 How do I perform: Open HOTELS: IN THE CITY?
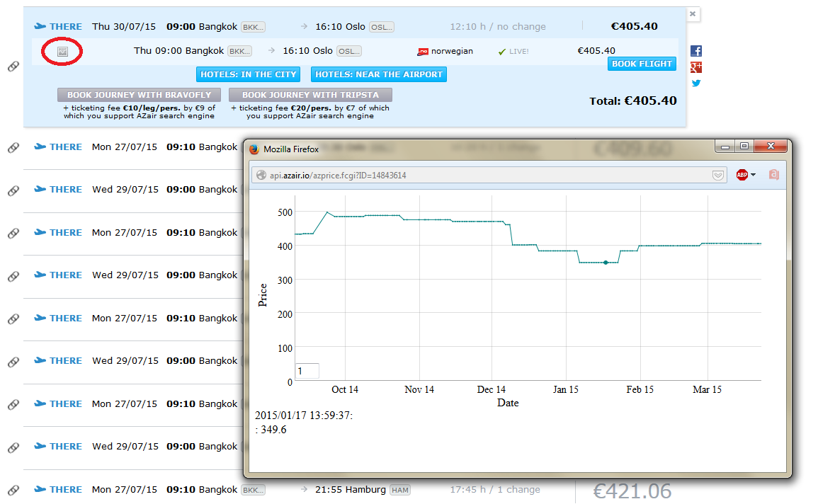click(248, 74)
